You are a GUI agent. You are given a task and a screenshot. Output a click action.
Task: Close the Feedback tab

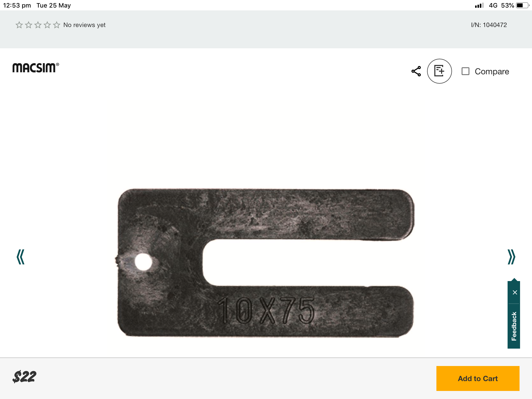coord(515,292)
